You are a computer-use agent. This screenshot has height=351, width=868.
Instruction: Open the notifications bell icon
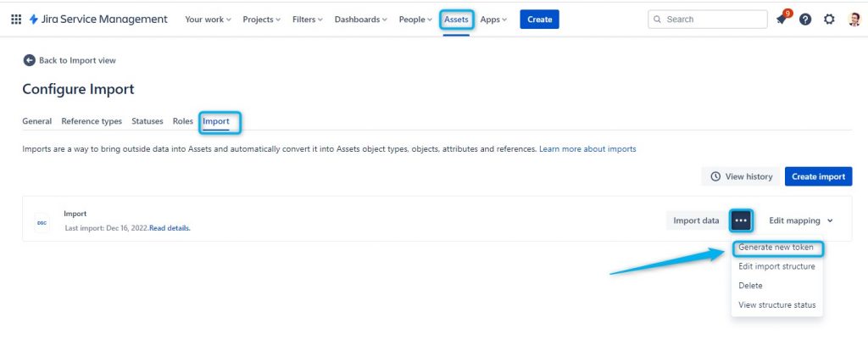click(x=782, y=19)
